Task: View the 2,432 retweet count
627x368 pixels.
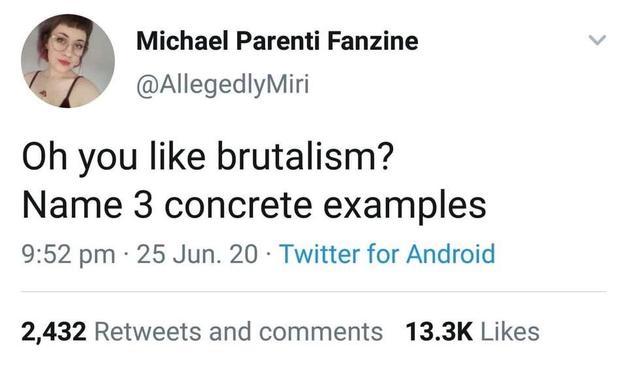Action: tap(54, 332)
